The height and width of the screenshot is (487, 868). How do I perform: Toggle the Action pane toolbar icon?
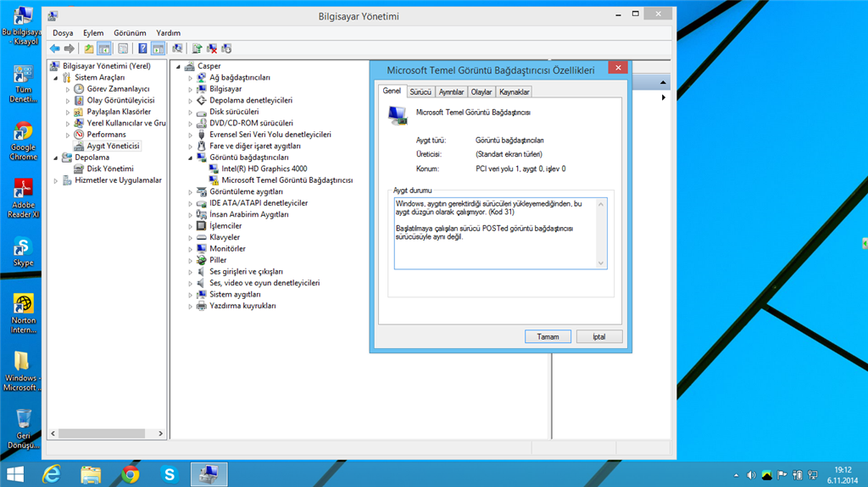(158, 49)
